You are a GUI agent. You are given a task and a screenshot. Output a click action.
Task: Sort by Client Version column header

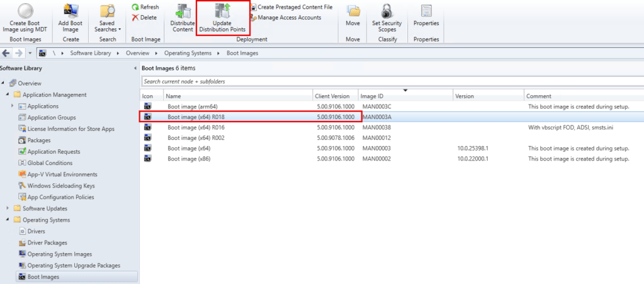tap(335, 96)
